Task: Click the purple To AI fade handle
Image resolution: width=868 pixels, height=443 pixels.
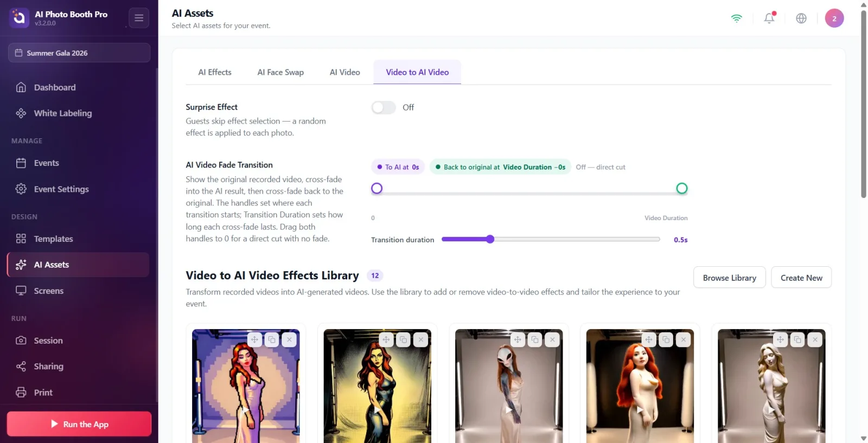Action: (x=377, y=188)
